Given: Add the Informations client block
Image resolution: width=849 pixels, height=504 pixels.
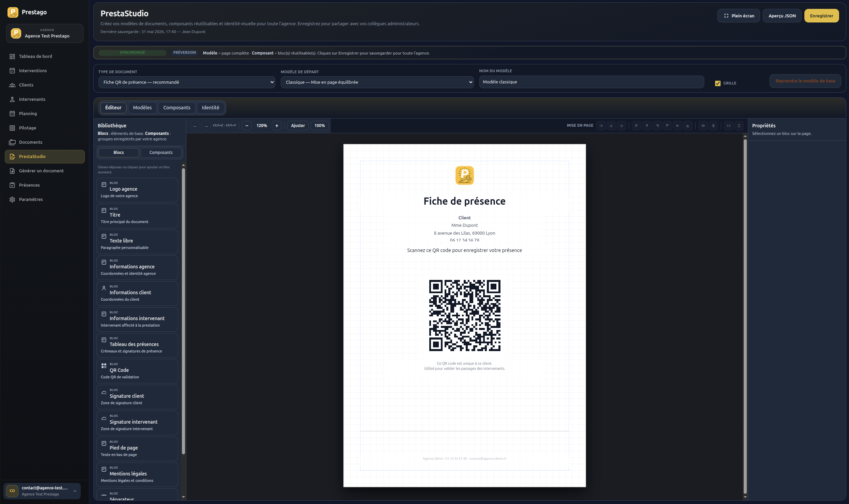Looking at the screenshot, I should 137,294.
